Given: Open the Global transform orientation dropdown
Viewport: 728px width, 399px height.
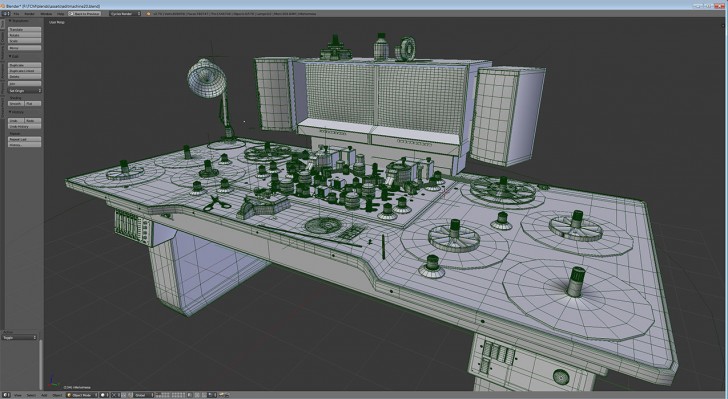Looking at the screenshot, I should point(144,395).
